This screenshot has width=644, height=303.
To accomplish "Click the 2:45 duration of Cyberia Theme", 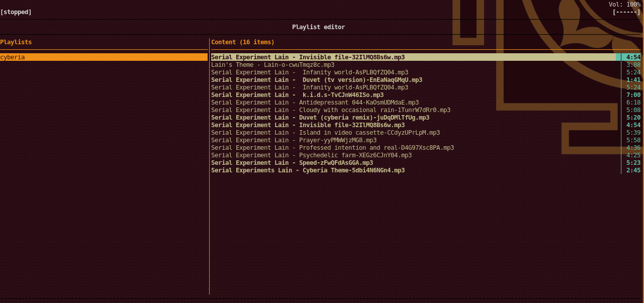I will point(633,170).
